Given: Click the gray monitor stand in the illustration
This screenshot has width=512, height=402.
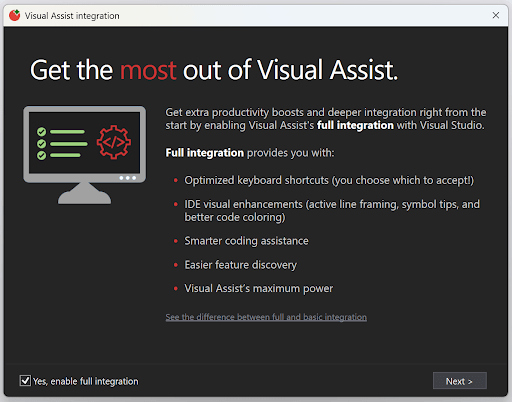Looking at the screenshot, I should tap(84, 193).
